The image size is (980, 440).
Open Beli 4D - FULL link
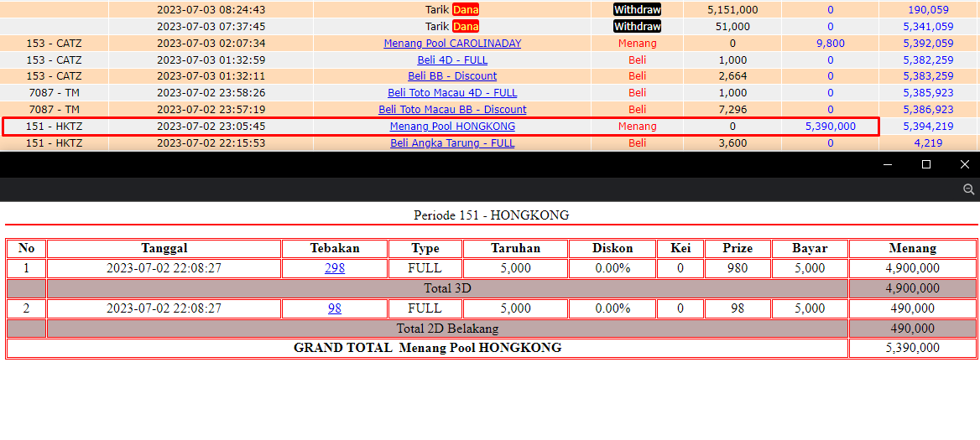[452, 60]
